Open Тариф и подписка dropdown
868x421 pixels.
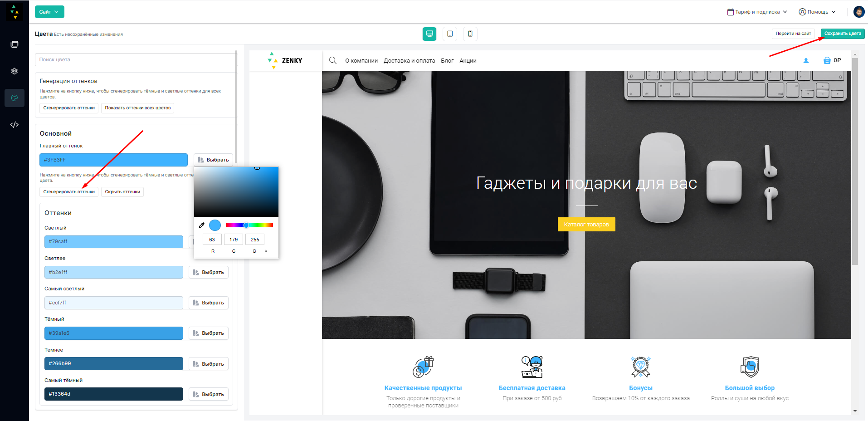click(x=757, y=12)
